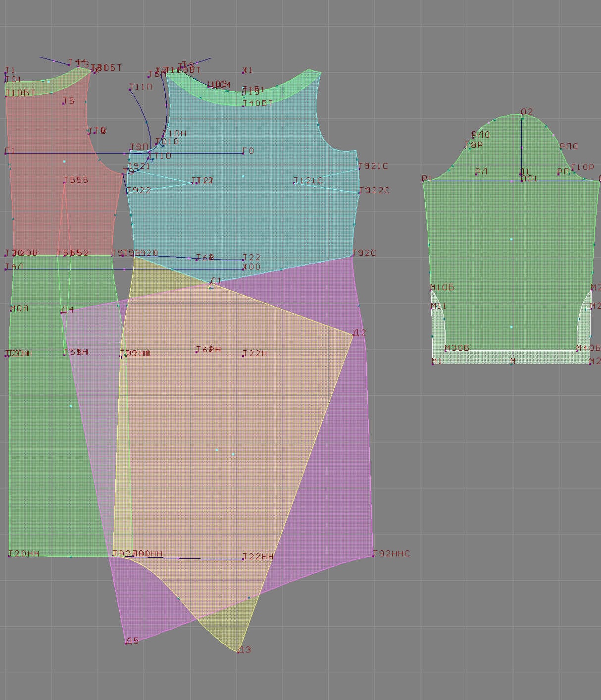Select corner point Д2 of the yellow panel

coord(353,335)
